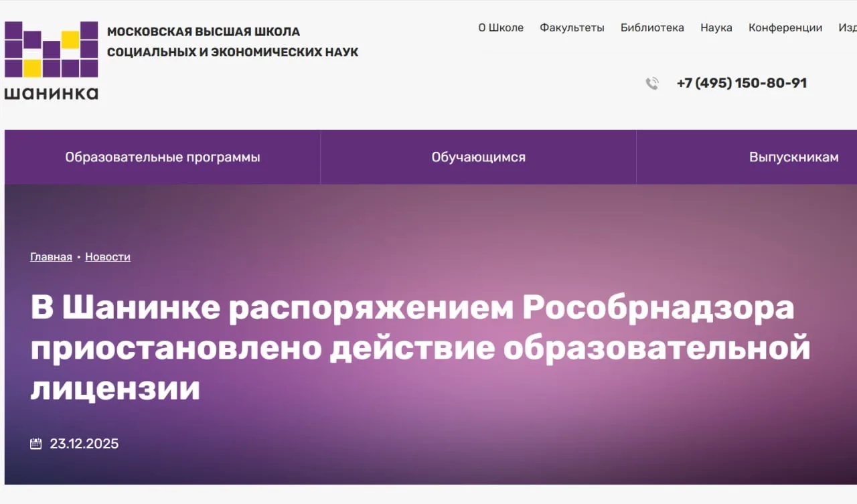
Task: Click the Shaninka purple-yellow mosaic logo
Action: [x=52, y=50]
